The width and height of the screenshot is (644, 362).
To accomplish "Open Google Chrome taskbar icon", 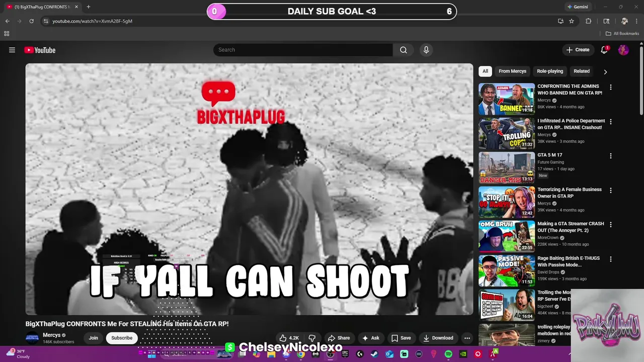I will [x=301, y=354].
